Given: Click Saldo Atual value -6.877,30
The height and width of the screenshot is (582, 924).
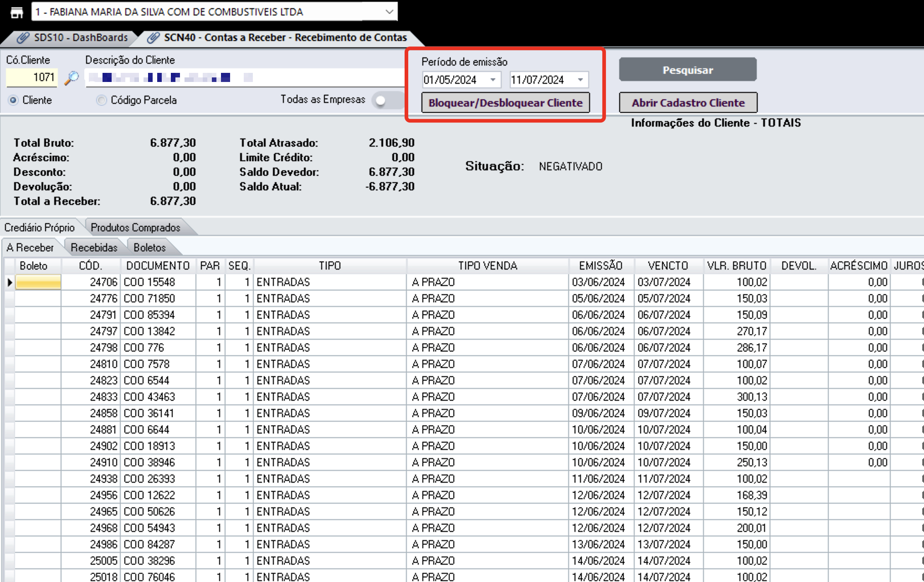Looking at the screenshot, I should pos(390,187).
